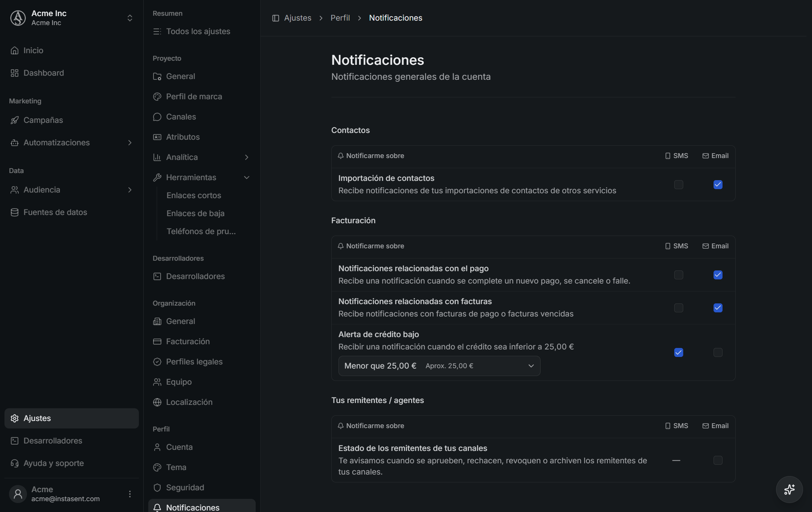Screen dimensions: 812x512
Task: Enable SMS for Importación de contactos
Action: [x=678, y=185]
